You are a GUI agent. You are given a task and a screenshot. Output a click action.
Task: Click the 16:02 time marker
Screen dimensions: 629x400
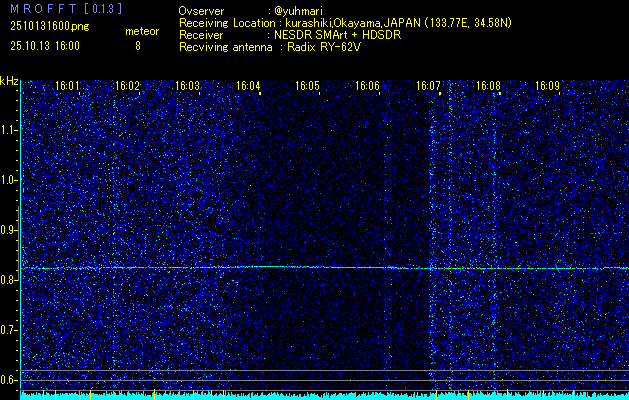pyautogui.click(x=127, y=85)
